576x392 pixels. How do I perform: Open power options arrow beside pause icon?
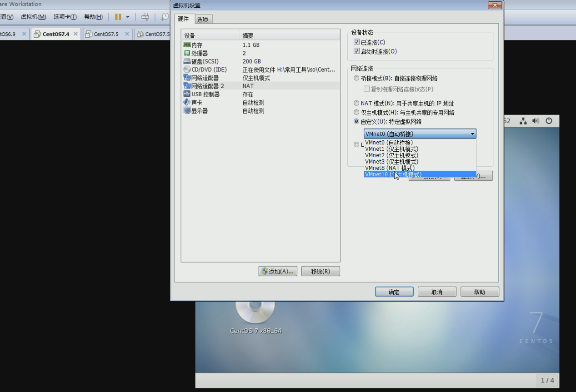coord(128,17)
